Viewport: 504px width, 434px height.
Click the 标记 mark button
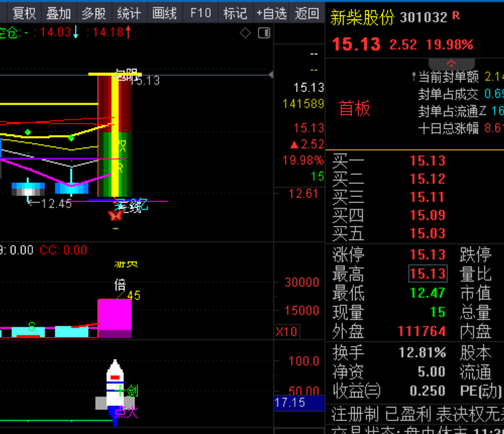[236, 13]
